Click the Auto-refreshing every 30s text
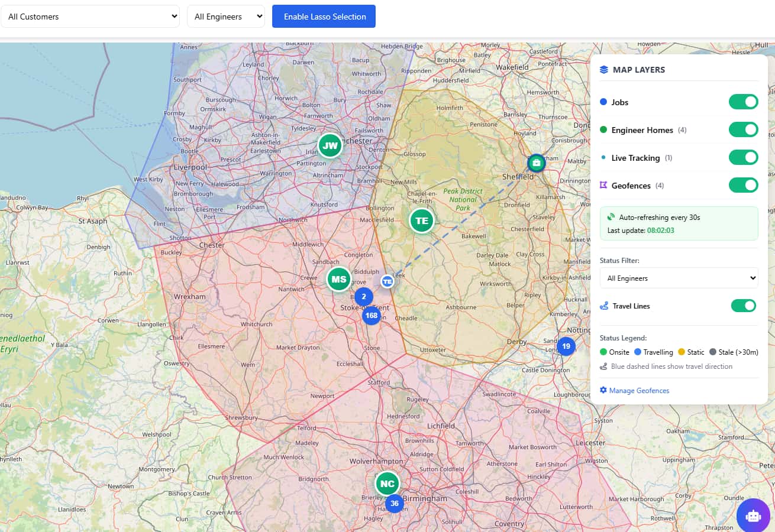This screenshot has height=532, width=775. click(660, 218)
